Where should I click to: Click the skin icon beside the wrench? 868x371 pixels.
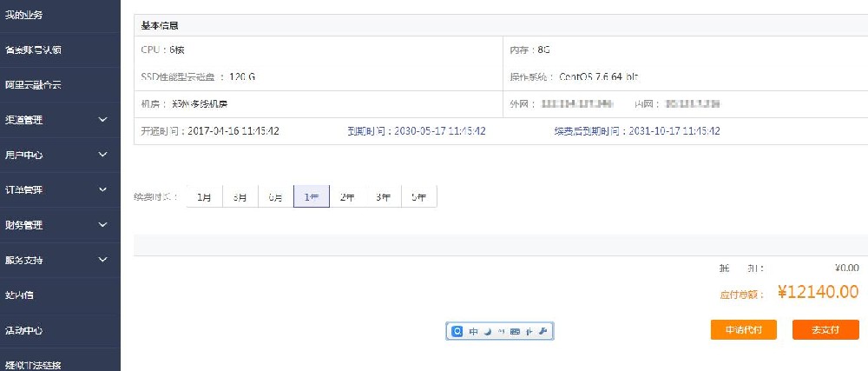tap(529, 331)
